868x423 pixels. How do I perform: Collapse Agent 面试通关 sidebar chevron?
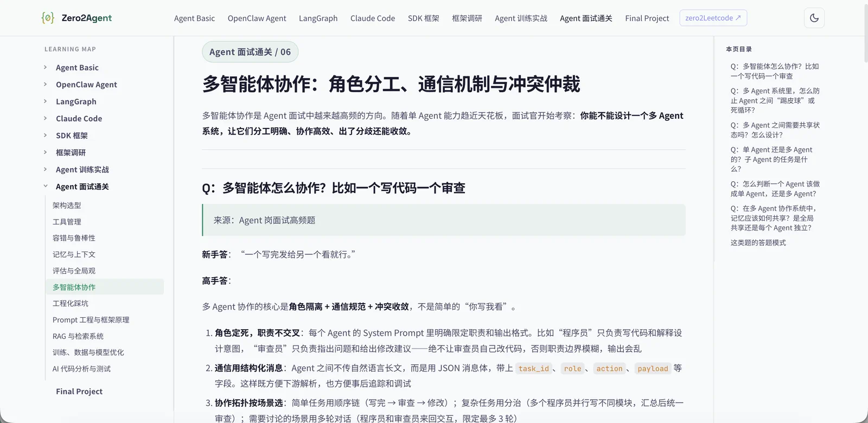pyautogui.click(x=45, y=186)
